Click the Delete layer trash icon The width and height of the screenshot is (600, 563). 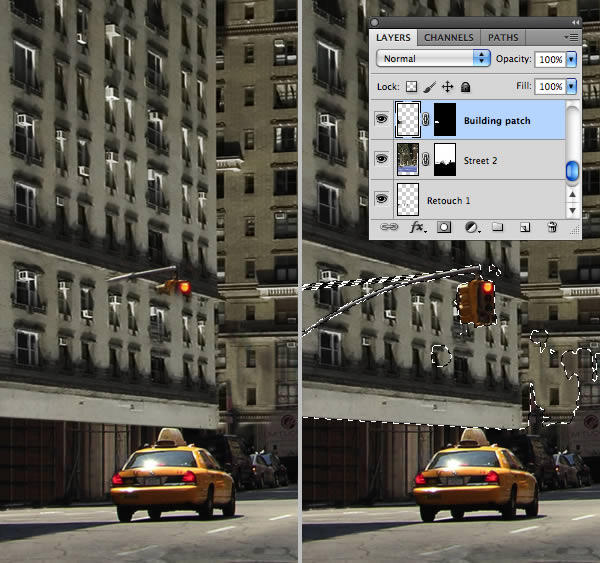pyautogui.click(x=552, y=227)
